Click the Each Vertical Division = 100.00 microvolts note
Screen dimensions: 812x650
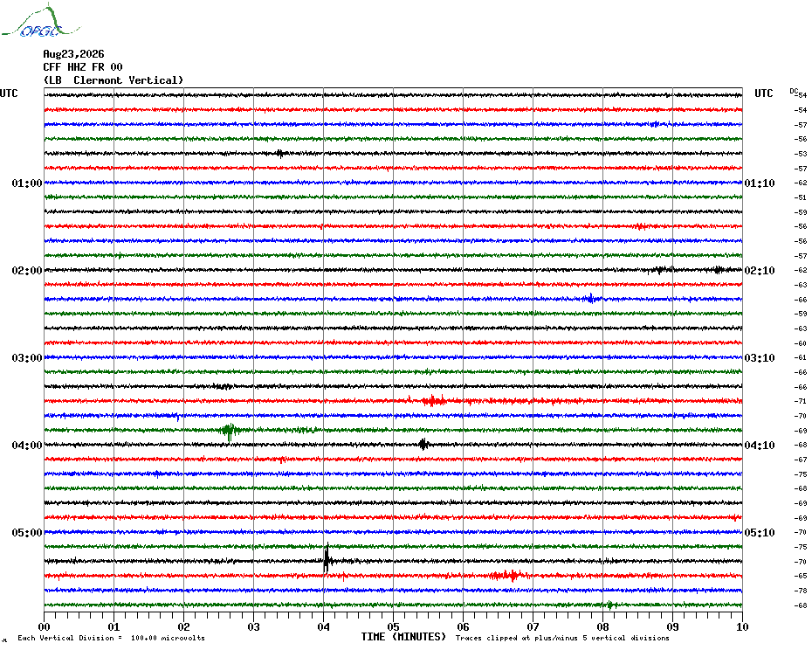[112, 638]
